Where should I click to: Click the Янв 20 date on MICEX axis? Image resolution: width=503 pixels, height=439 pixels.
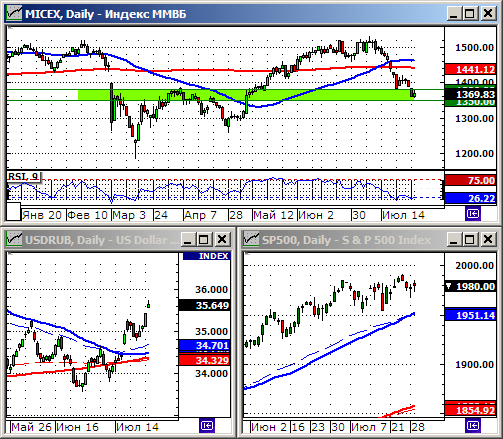coord(42,215)
